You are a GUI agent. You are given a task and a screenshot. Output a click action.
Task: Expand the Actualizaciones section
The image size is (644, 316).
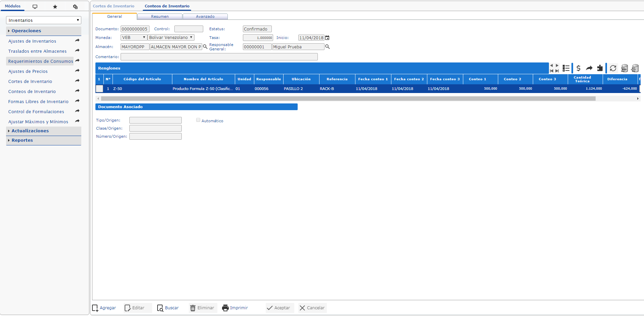click(44, 131)
